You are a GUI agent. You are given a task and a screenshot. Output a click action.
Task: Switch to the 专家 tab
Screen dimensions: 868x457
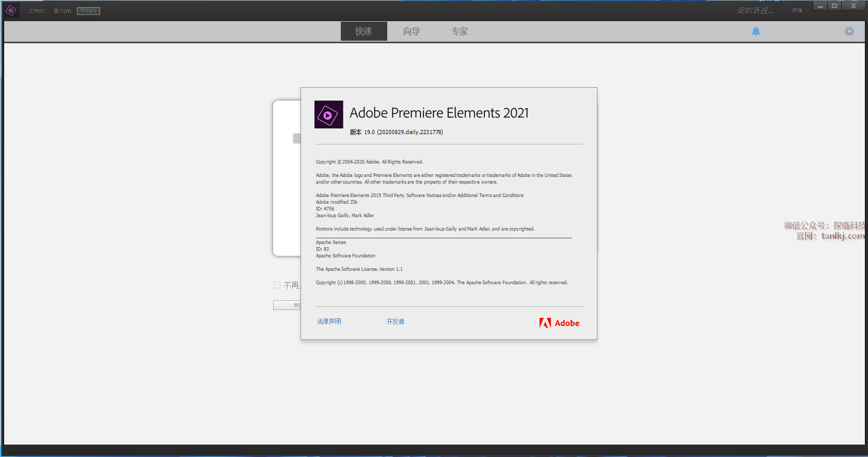click(459, 31)
